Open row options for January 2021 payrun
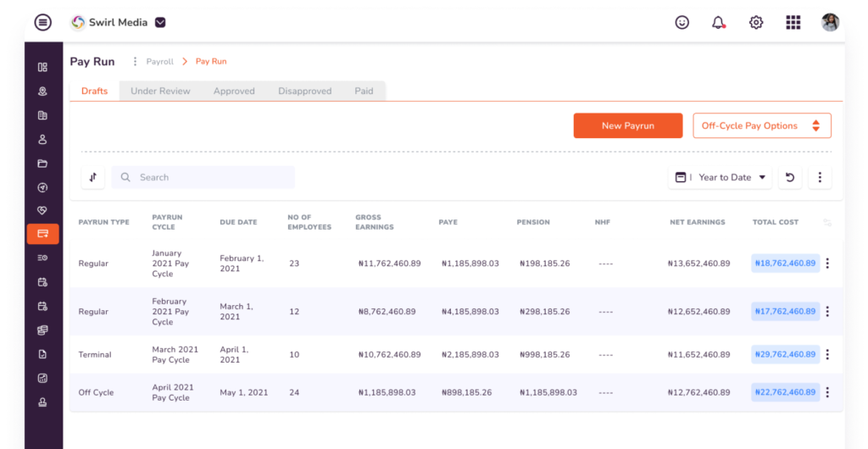Viewport: 868px width, 449px height. pyautogui.click(x=827, y=263)
